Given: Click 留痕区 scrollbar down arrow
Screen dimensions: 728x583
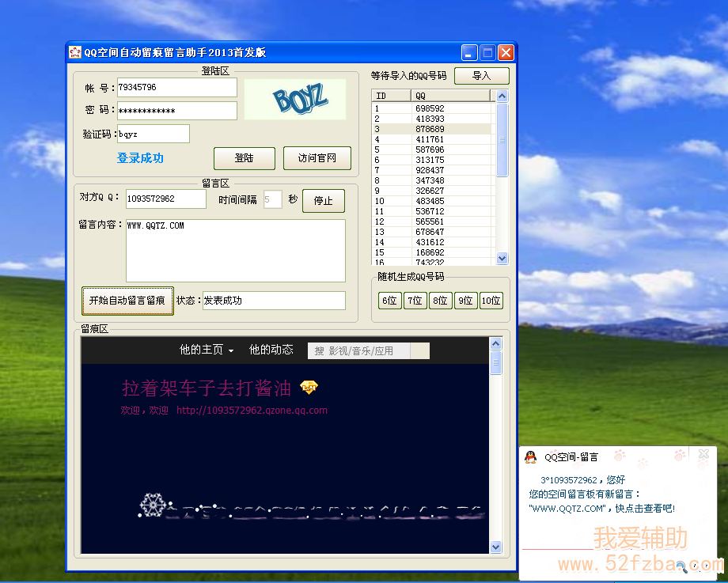Looking at the screenshot, I should point(496,547).
